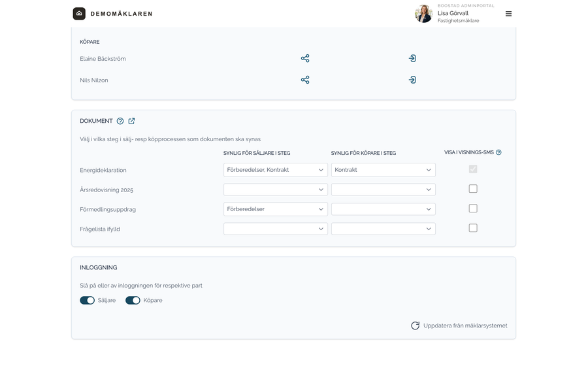
Task: Click Energideklaration document label
Action: 103,171
